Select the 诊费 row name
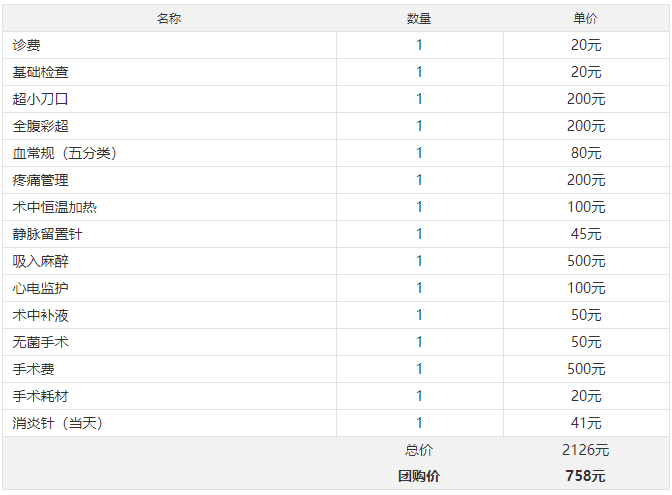 tap(27, 45)
